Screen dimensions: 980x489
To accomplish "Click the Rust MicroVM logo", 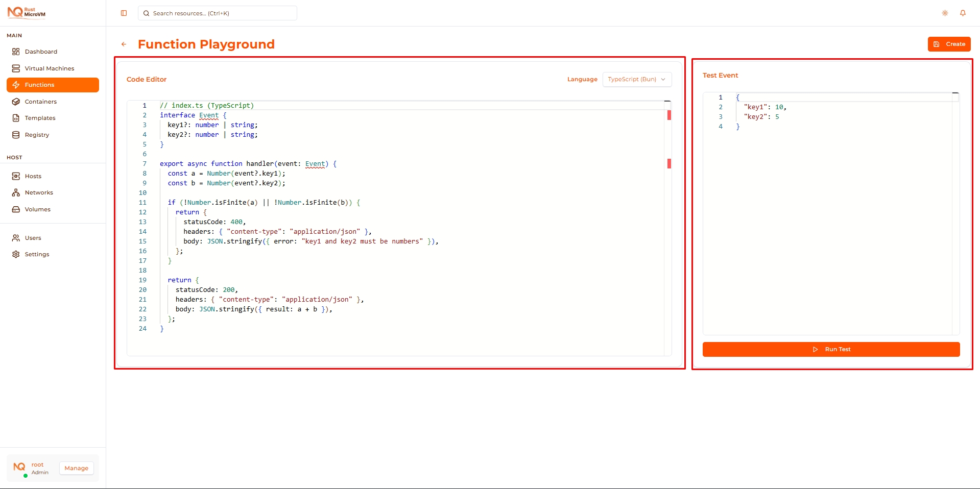I will click(27, 13).
